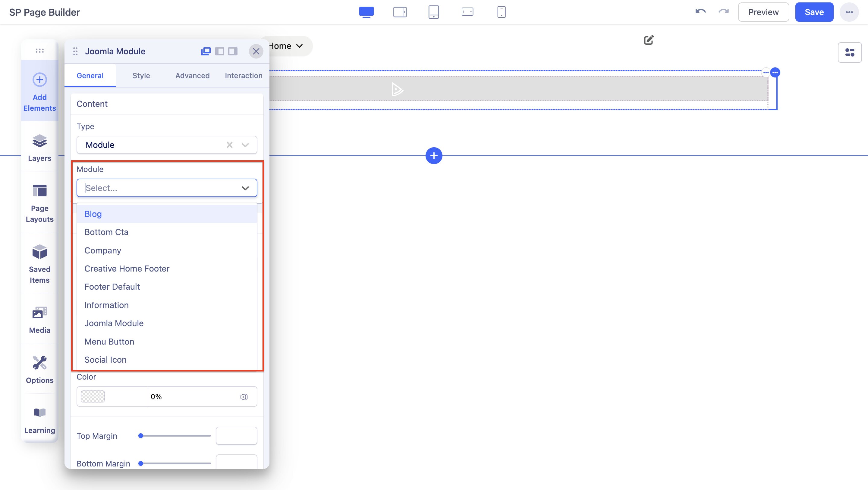
Task: Click the transparent color swatch
Action: click(93, 396)
